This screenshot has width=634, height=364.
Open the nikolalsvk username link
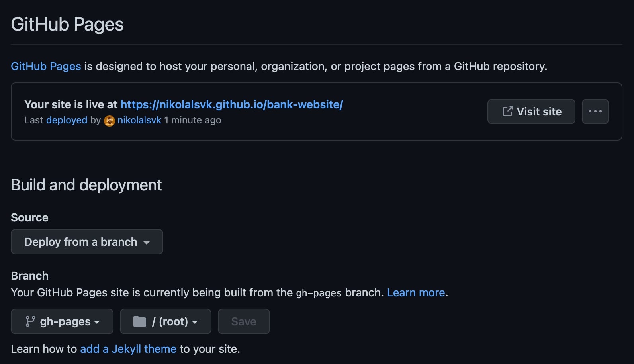coord(139,120)
